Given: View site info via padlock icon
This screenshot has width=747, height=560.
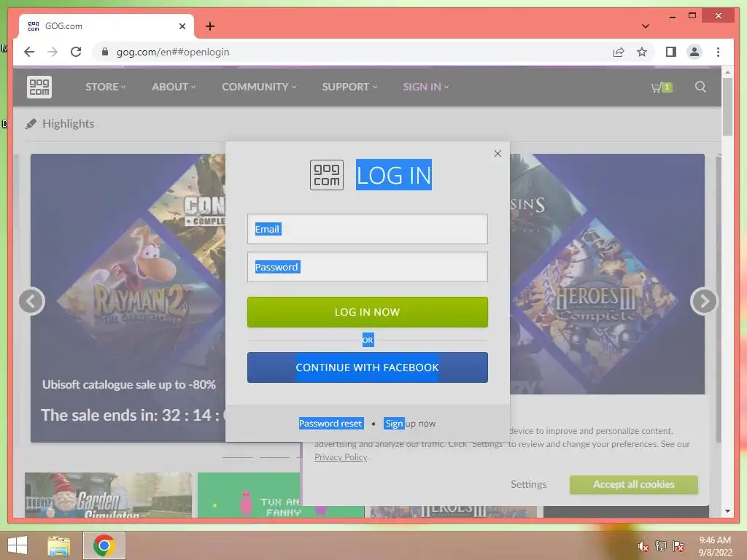Looking at the screenshot, I should (x=105, y=52).
